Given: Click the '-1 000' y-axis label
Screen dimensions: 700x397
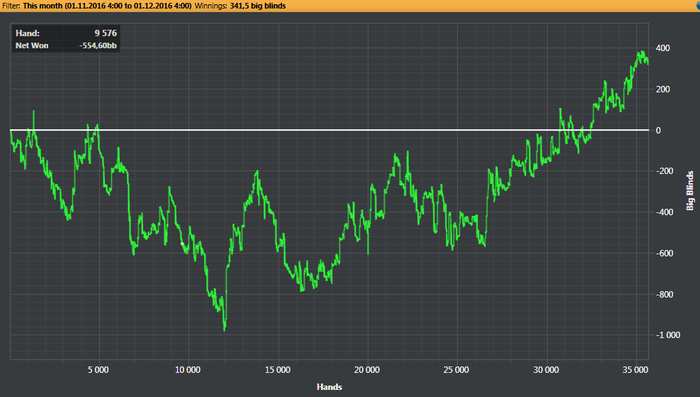Looking at the screenshot, I should pyautogui.click(x=668, y=335).
